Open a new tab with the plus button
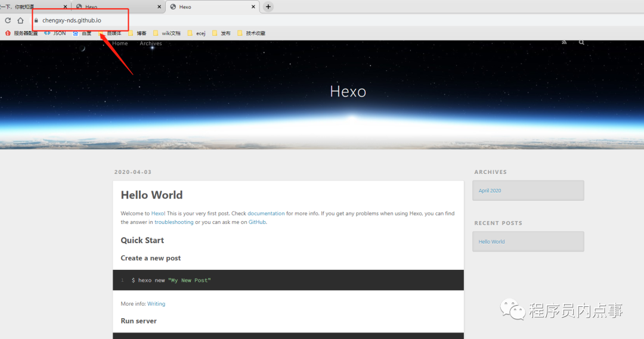This screenshot has width=644, height=339. tap(268, 7)
